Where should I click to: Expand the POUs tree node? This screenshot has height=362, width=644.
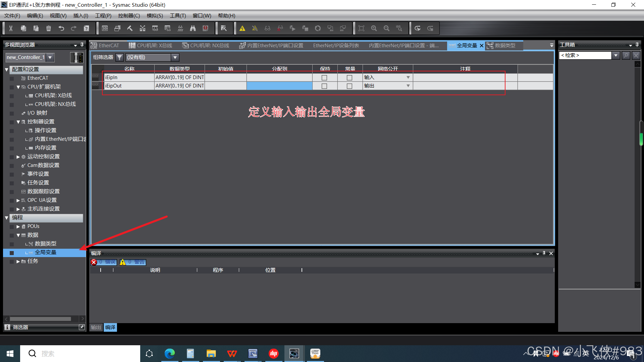tap(18, 227)
